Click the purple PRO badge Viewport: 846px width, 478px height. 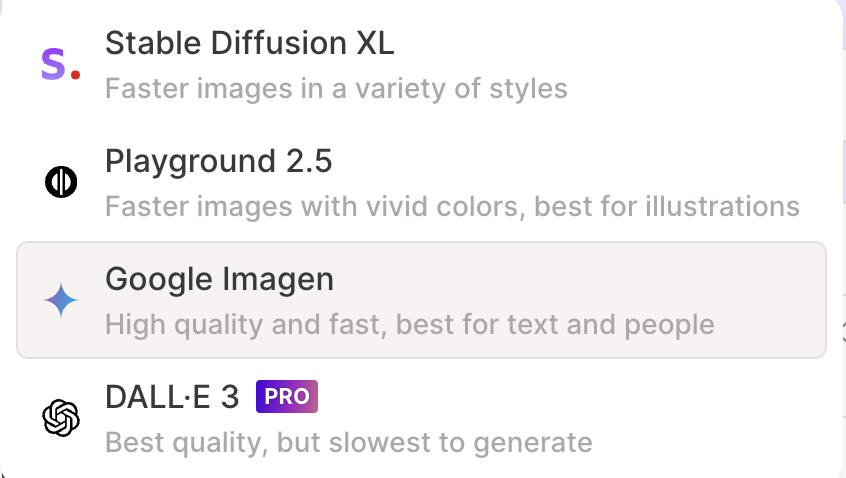pyautogui.click(x=287, y=397)
